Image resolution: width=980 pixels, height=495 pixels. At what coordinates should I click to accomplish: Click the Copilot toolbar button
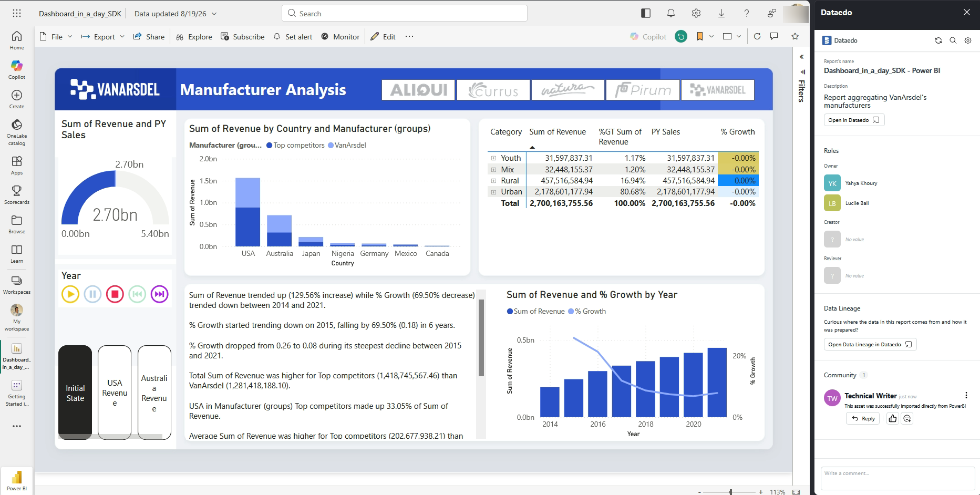(x=648, y=36)
